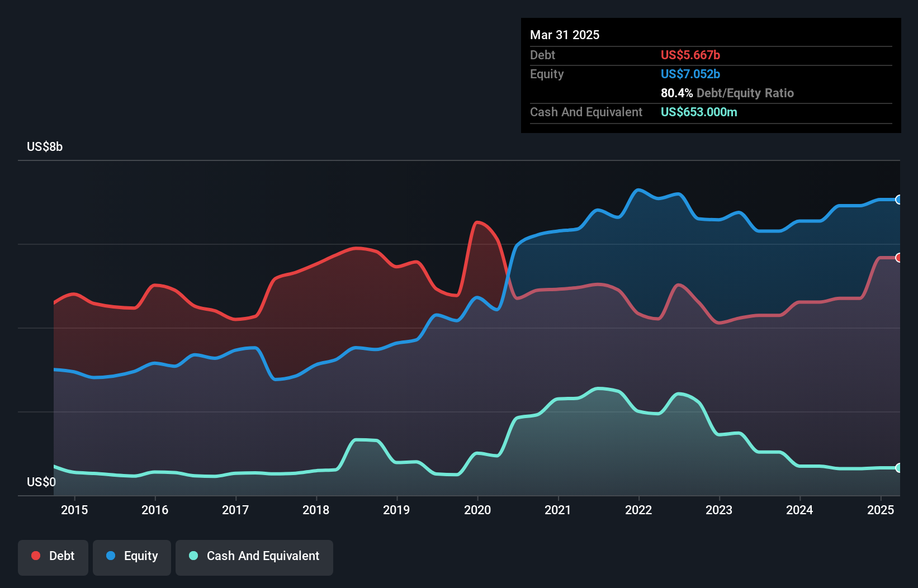Click the US$7.052b Equity value link
Viewport: 918px width, 588px height.
coord(690,74)
